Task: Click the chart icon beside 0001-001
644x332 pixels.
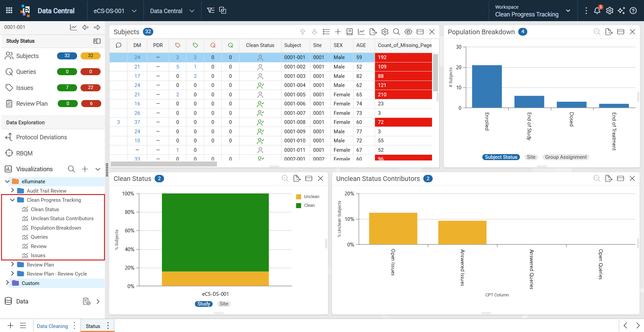Action: point(73,27)
